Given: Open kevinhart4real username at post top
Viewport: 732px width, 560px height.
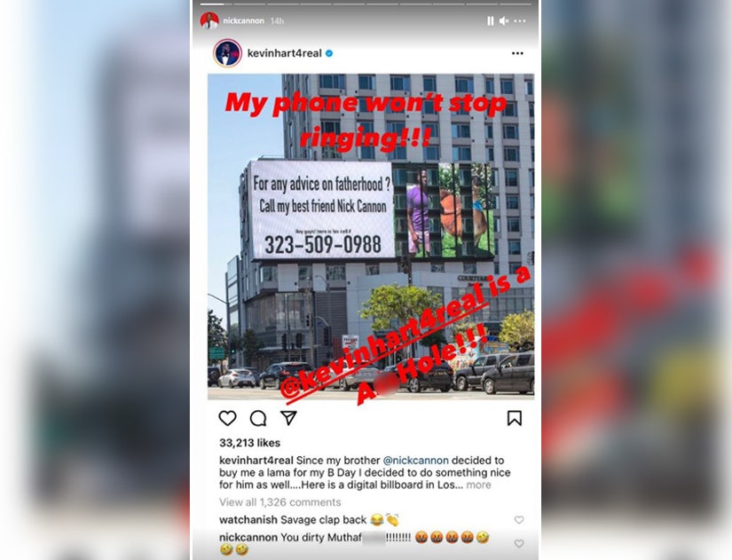Looking at the screenshot, I should tap(284, 53).
